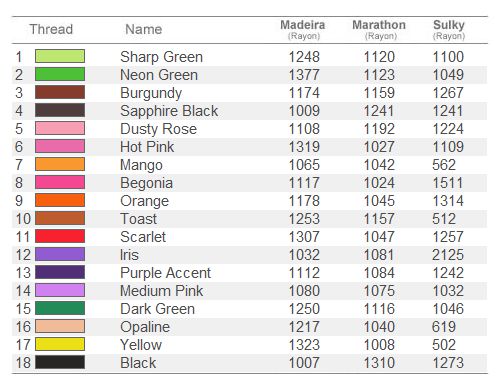Viewport: 500px width, 384px height.
Task: Select the Dusty Rose swatch
Action: coord(60,128)
